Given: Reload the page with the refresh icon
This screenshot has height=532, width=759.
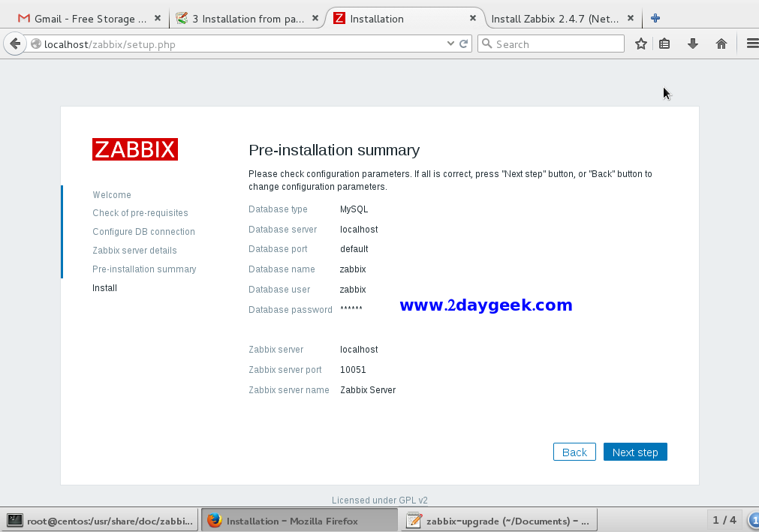Looking at the screenshot, I should pos(463,44).
